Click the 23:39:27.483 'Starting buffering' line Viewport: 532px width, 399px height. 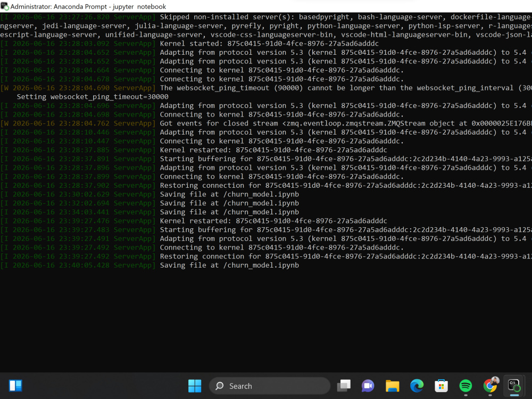[266, 230]
